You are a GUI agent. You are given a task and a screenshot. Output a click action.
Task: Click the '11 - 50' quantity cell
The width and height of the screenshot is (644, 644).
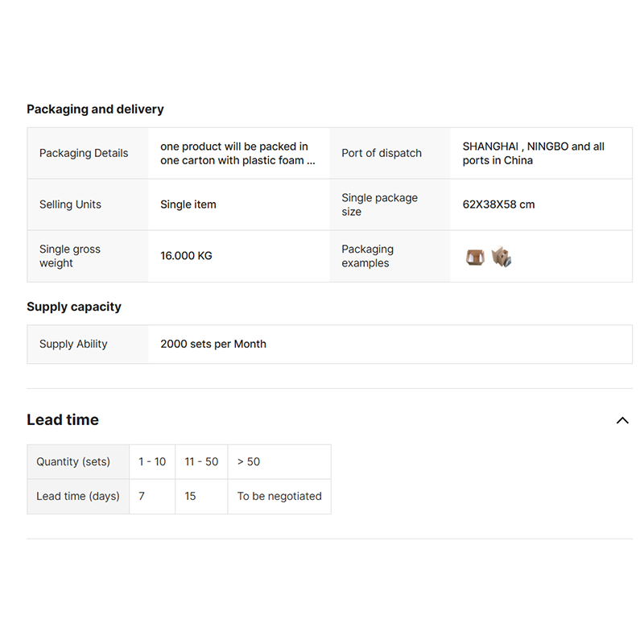pos(201,462)
